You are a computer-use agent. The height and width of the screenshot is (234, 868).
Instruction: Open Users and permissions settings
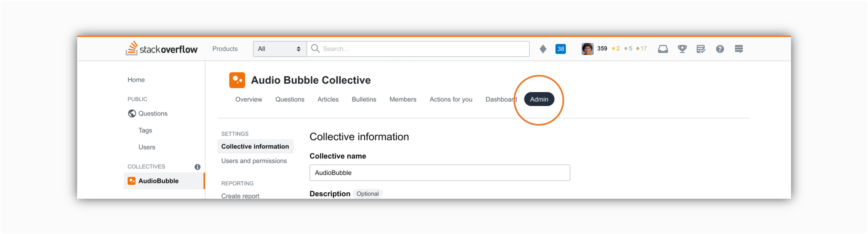254,161
